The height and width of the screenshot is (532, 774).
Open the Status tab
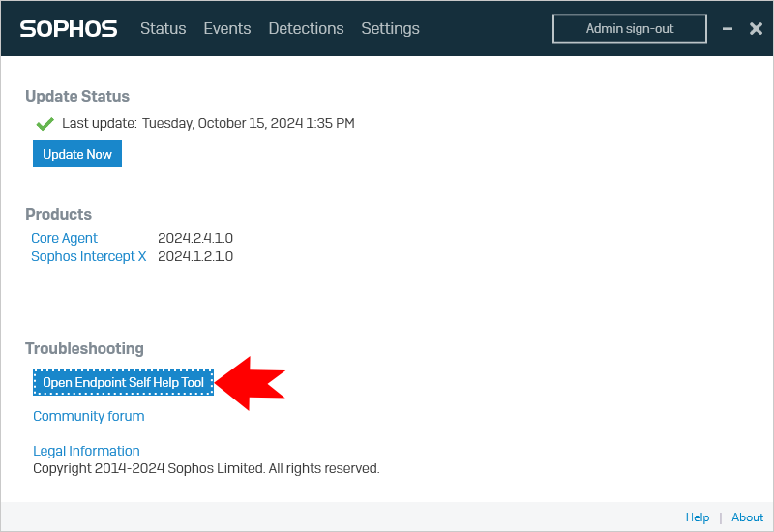coord(163,29)
